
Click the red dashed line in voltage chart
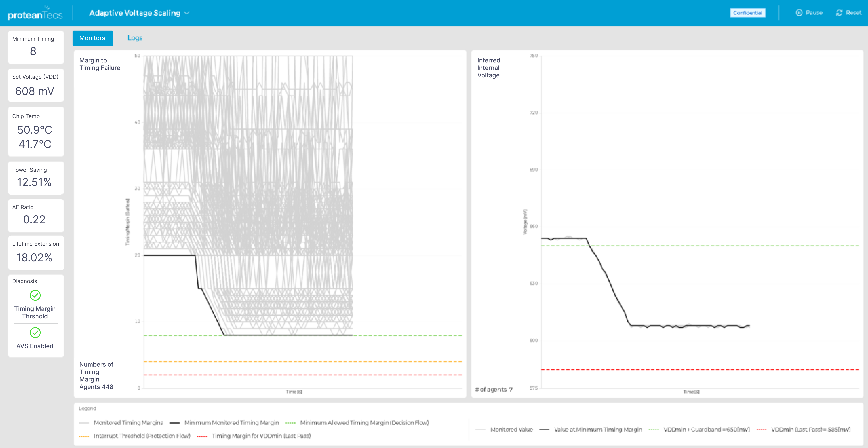(x=700, y=370)
